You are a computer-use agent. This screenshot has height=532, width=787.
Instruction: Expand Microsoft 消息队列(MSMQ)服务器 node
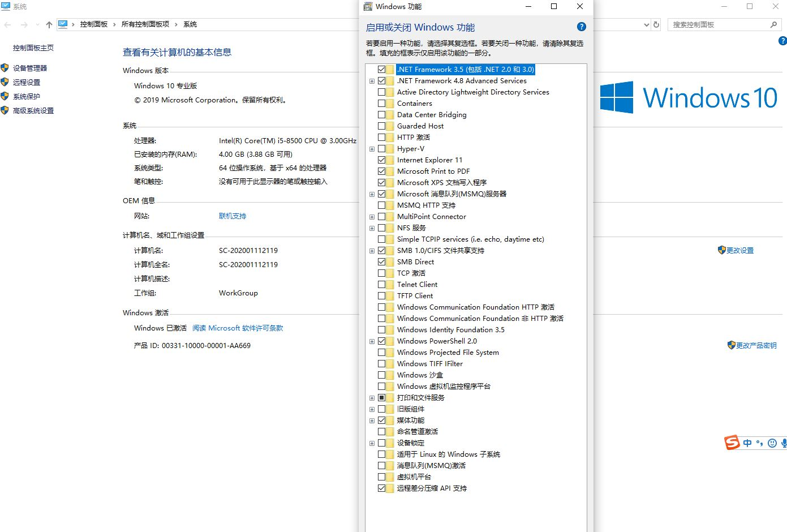tap(372, 194)
